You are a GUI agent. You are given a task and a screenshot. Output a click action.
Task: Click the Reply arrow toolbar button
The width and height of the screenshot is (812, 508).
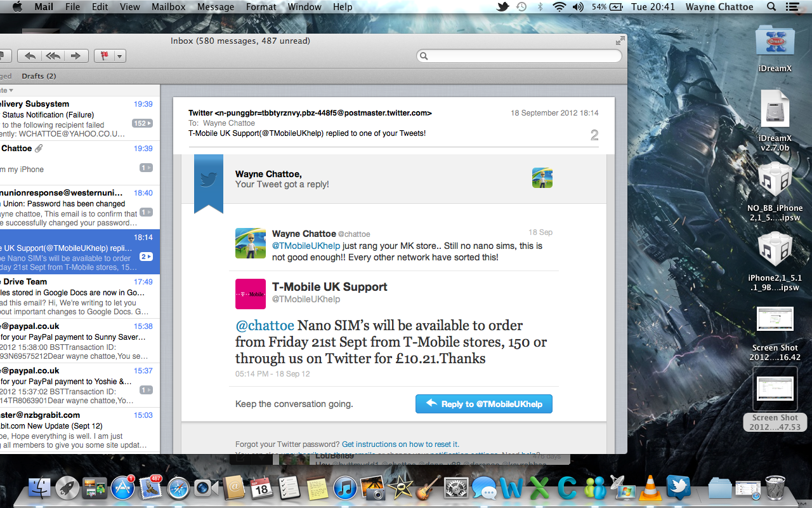[x=30, y=56]
